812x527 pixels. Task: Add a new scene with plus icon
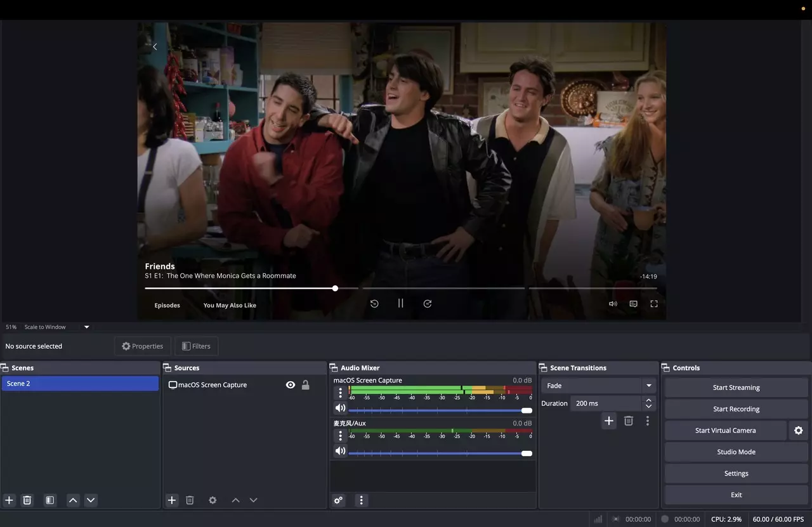(9, 500)
